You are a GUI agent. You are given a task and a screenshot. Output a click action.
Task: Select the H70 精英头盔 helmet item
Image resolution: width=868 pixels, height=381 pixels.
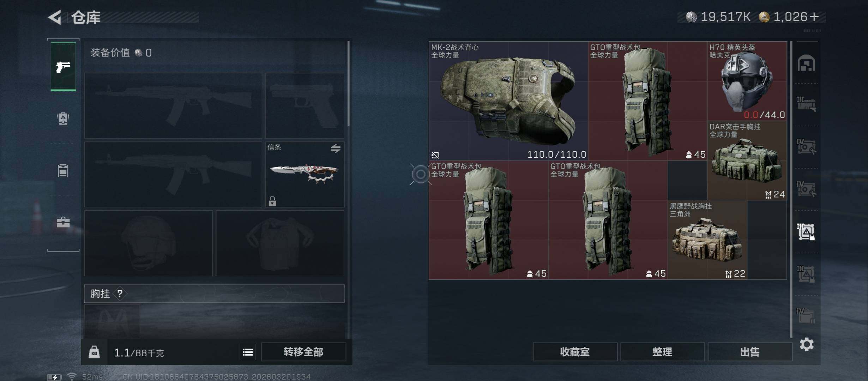point(747,81)
